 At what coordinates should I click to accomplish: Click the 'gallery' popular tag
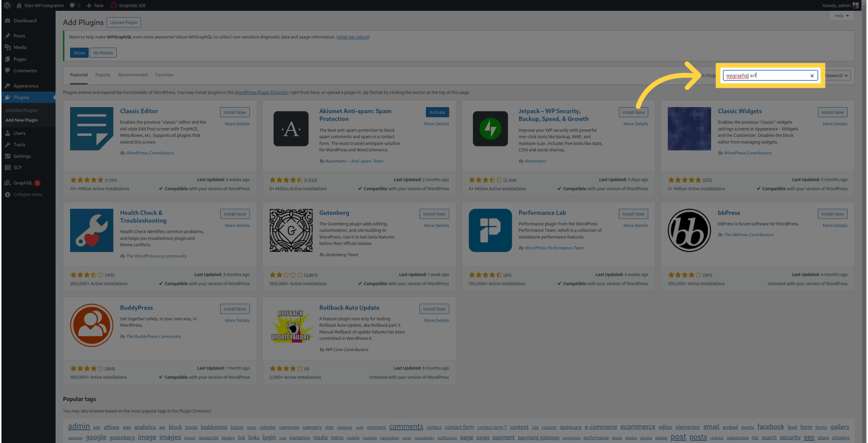[840, 427]
